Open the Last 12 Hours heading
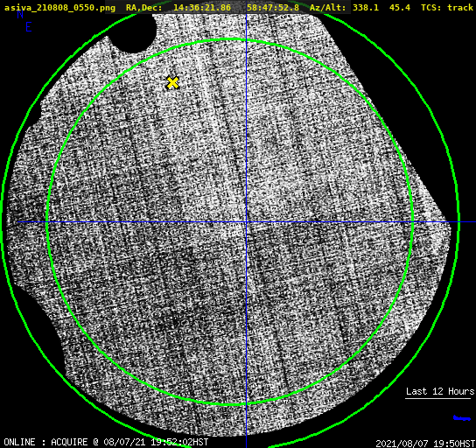This screenshot has height=448, width=476. [440, 391]
